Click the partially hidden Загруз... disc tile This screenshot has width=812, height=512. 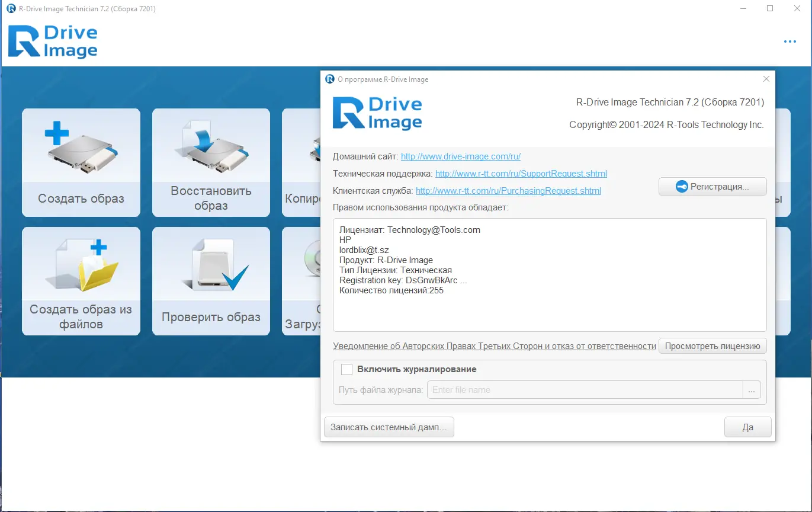pyautogui.click(x=301, y=281)
